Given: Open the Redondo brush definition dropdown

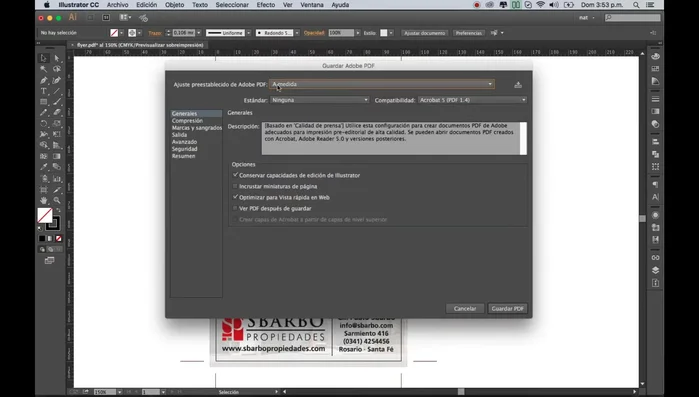Looking at the screenshot, I should pyautogui.click(x=297, y=33).
